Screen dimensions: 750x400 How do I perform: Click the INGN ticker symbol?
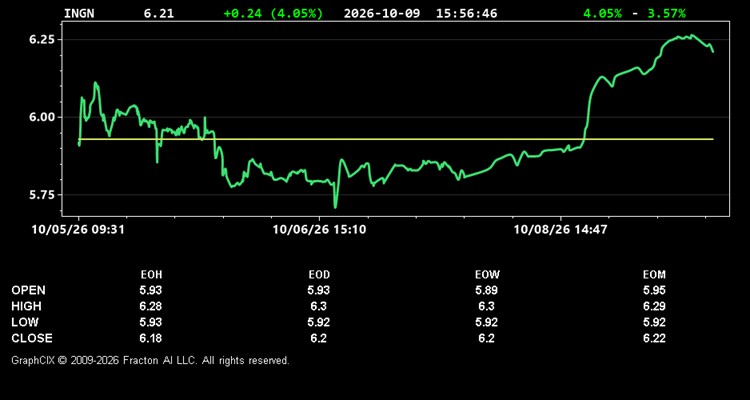[x=79, y=13]
